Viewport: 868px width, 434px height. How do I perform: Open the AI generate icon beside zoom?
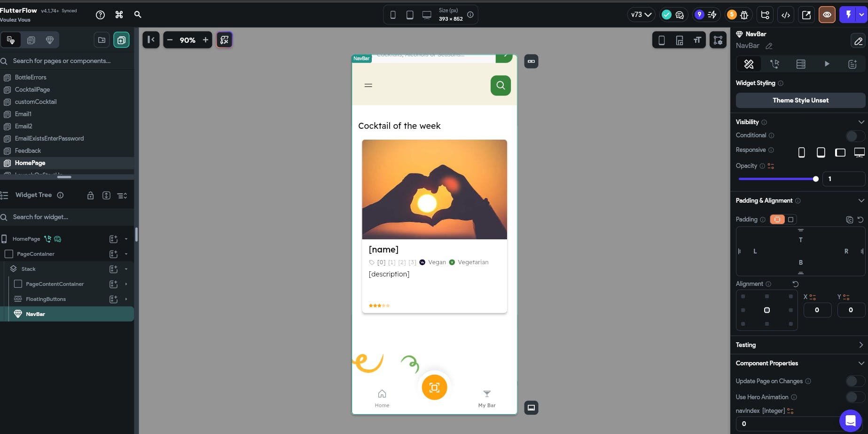click(x=225, y=40)
